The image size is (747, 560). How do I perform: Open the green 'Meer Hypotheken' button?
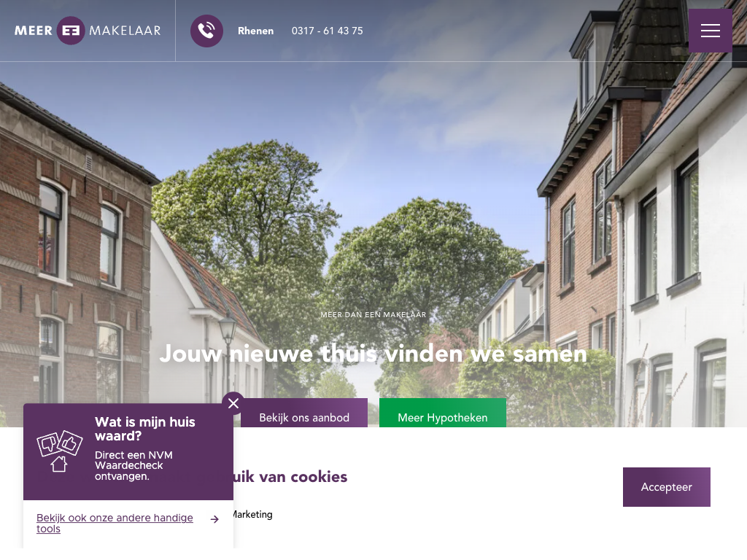coord(443,413)
